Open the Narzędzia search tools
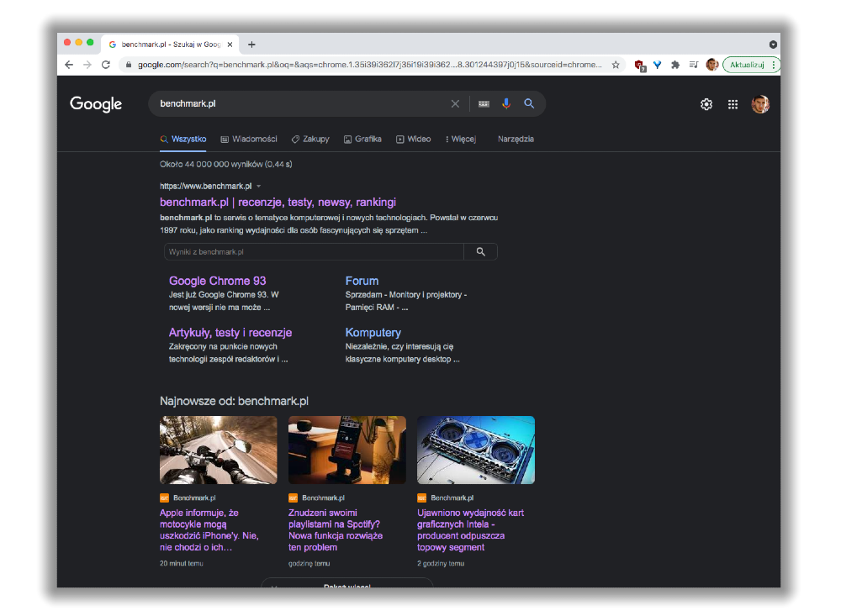The height and width of the screenshot is (616, 841). [516, 140]
